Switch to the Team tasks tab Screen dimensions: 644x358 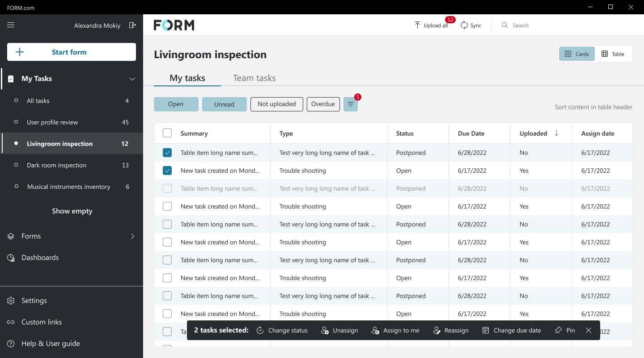pyautogui.click(x=254, y=78)
